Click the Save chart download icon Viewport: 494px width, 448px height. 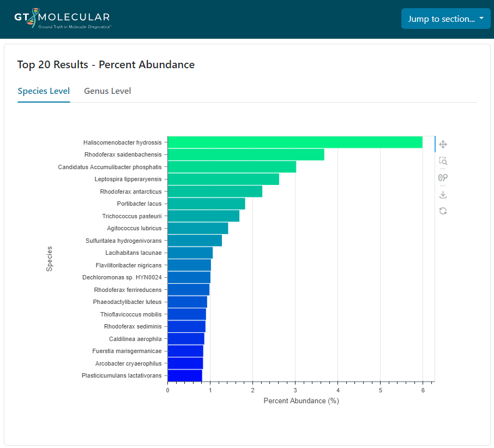coord(443,194)
